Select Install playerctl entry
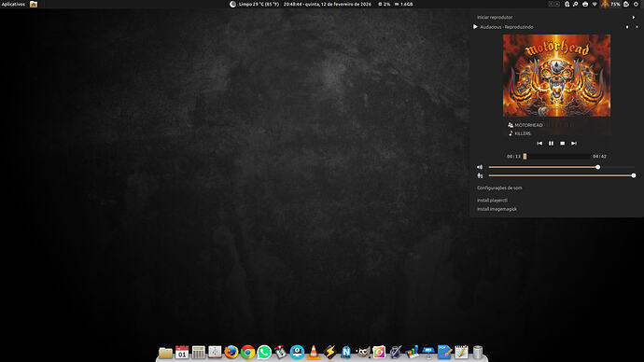This screenshot has height=362, width=644. [x=492, y=201]
